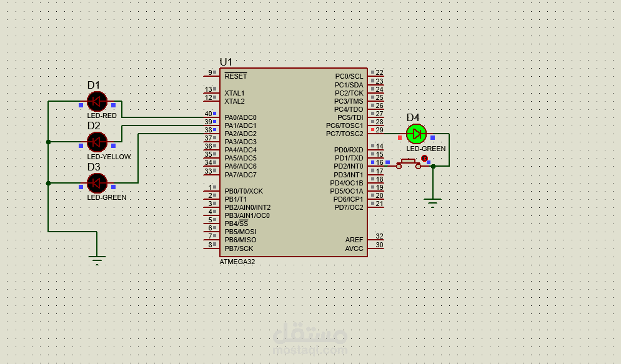Click the PD7/OC2 pin label

click(x=349, y=207)
